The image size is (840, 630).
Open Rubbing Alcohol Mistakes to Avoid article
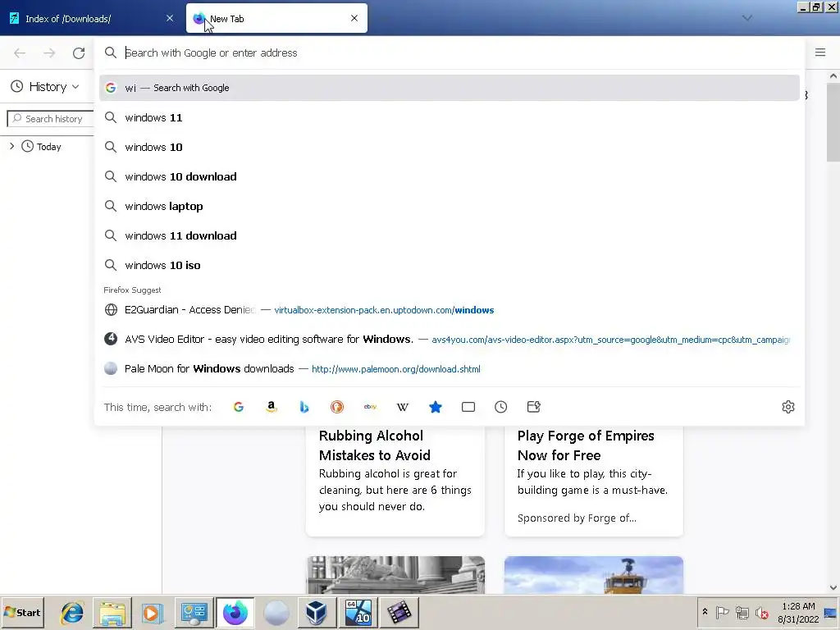[395, 481]
